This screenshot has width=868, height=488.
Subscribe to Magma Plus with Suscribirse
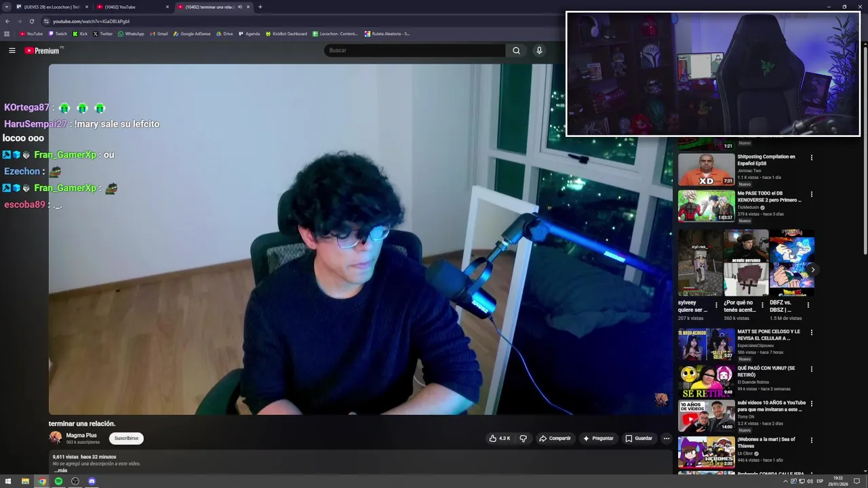[x=126, y=438]
